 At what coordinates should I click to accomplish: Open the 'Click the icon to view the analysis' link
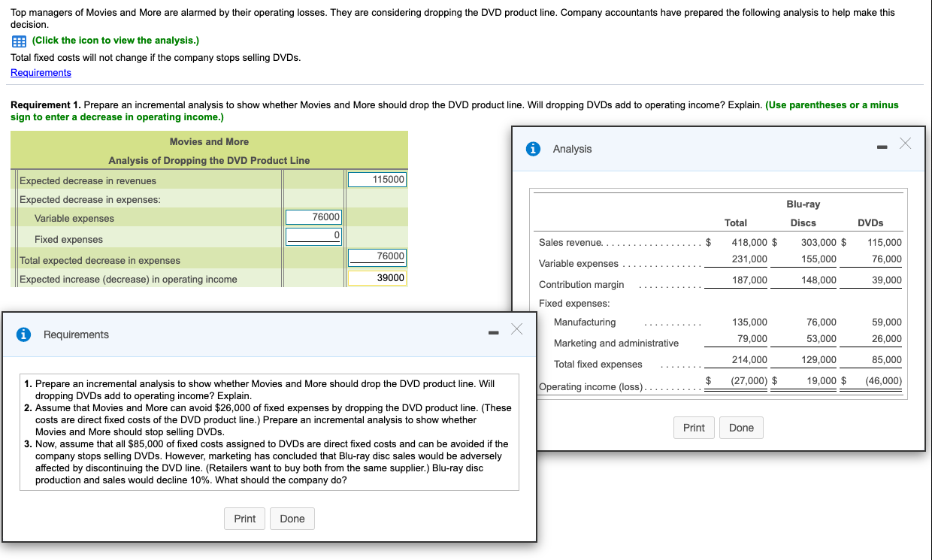pyautogui.click(x=115, y=41)
